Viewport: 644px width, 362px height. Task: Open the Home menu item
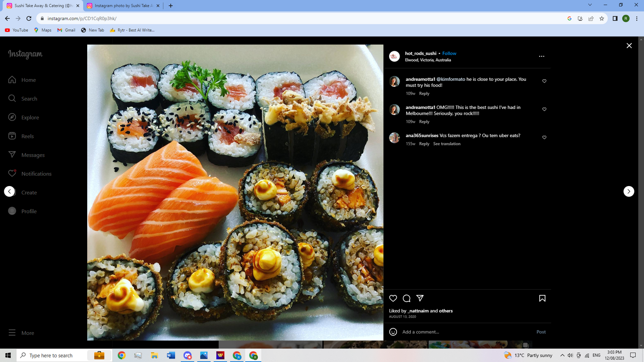29,80
